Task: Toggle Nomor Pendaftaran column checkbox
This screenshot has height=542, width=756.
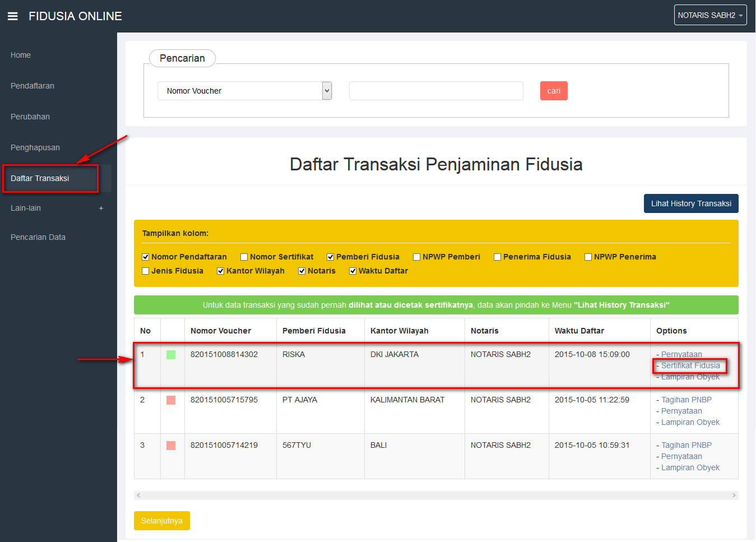Action: tap(146, 257)
